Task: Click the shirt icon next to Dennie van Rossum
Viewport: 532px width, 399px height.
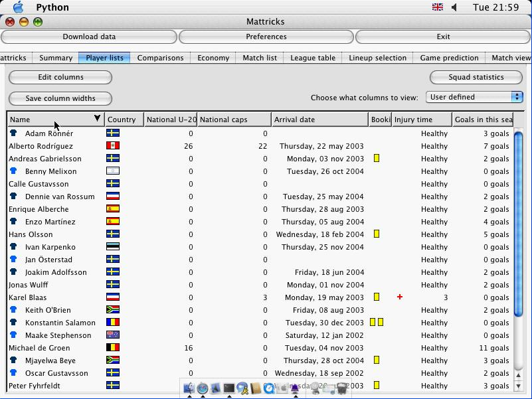Action: 13,196
